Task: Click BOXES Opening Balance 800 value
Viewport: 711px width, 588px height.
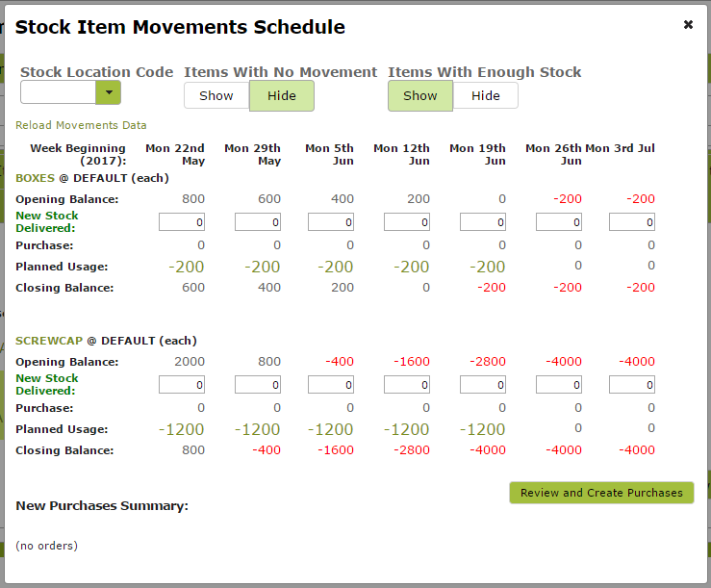Action: point(193,199)
